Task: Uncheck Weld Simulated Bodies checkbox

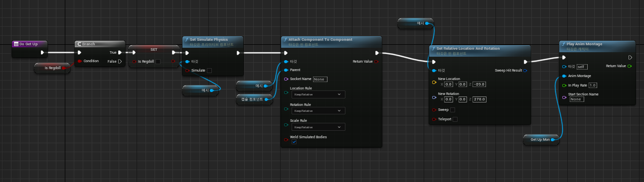Action: [x=294, y=142]
